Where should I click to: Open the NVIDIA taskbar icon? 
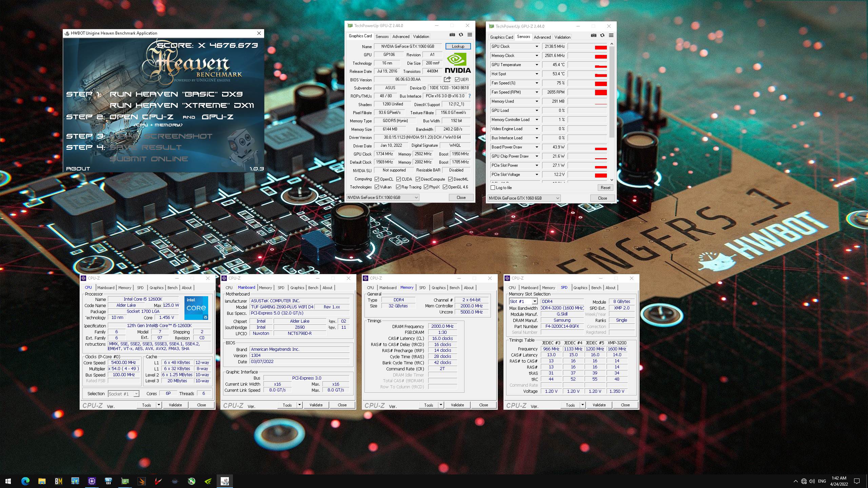coord(208,481)
